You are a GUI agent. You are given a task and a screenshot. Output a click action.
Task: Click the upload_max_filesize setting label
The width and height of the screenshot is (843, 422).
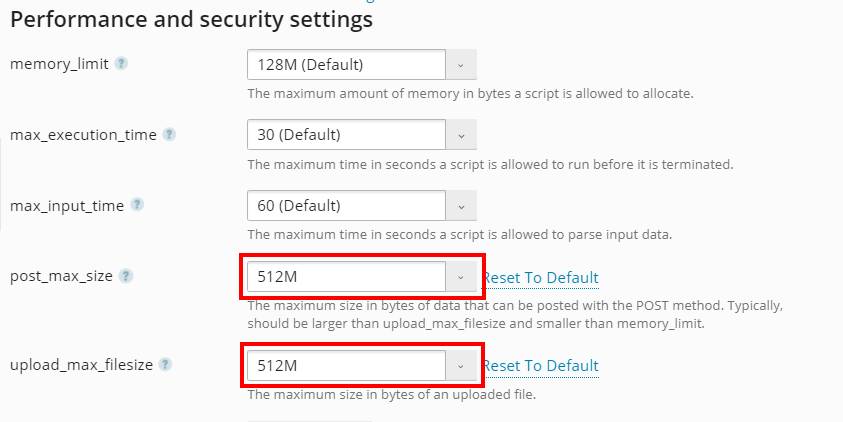point(82,364)
